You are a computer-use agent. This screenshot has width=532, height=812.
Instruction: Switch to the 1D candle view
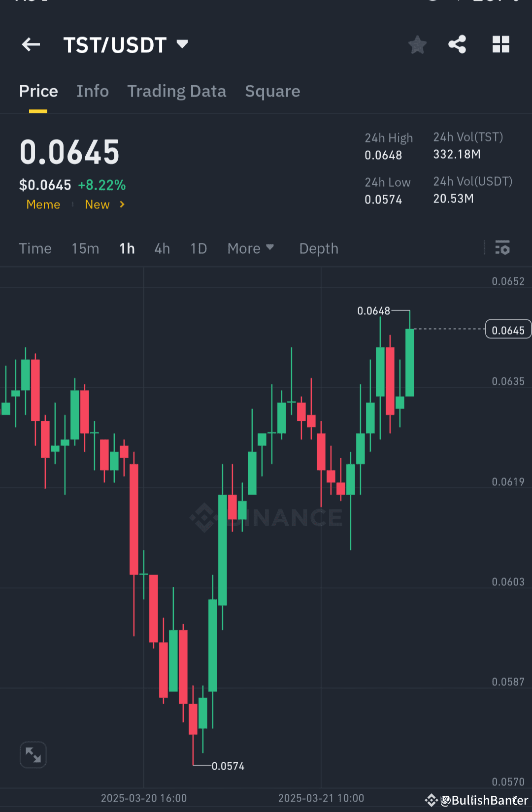click(198, 248)
